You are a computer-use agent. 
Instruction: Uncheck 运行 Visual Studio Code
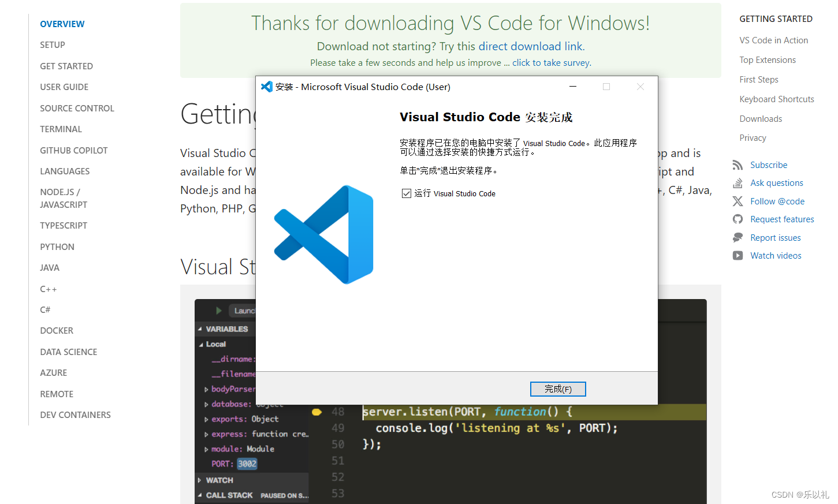(407, 193)
